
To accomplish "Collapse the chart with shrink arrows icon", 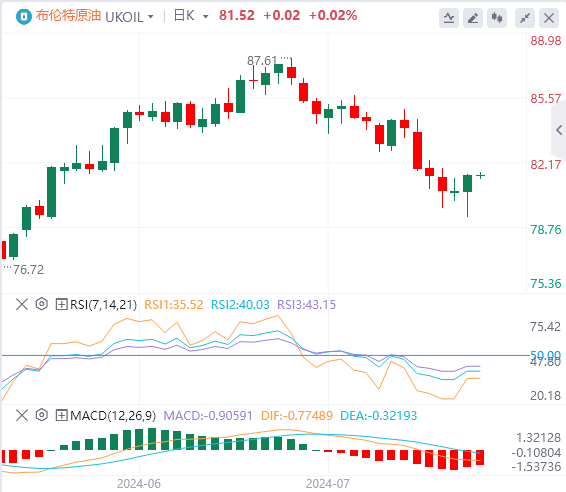I will (525, 18).
